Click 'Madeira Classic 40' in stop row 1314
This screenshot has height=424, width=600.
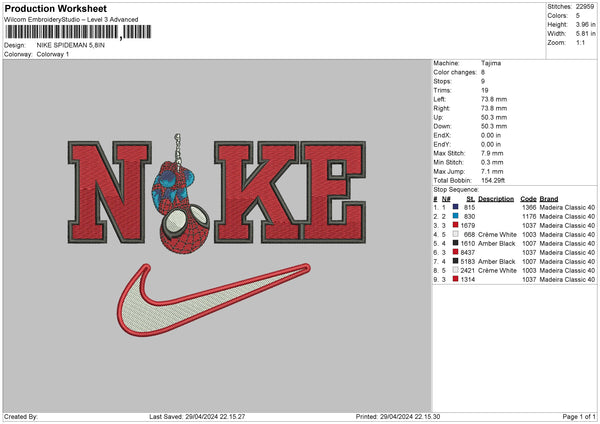[567, 279]
